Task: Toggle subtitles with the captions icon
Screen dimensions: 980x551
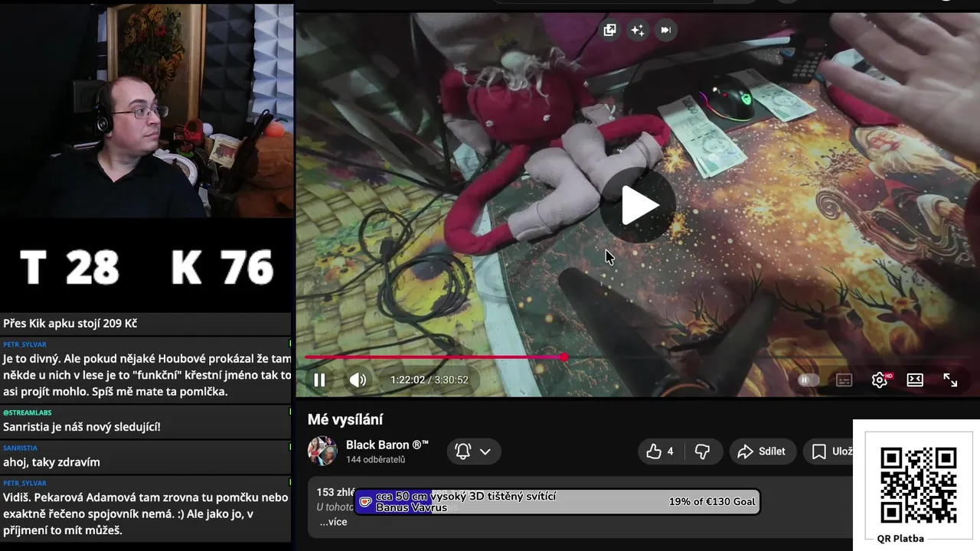Action: (844, 380)
